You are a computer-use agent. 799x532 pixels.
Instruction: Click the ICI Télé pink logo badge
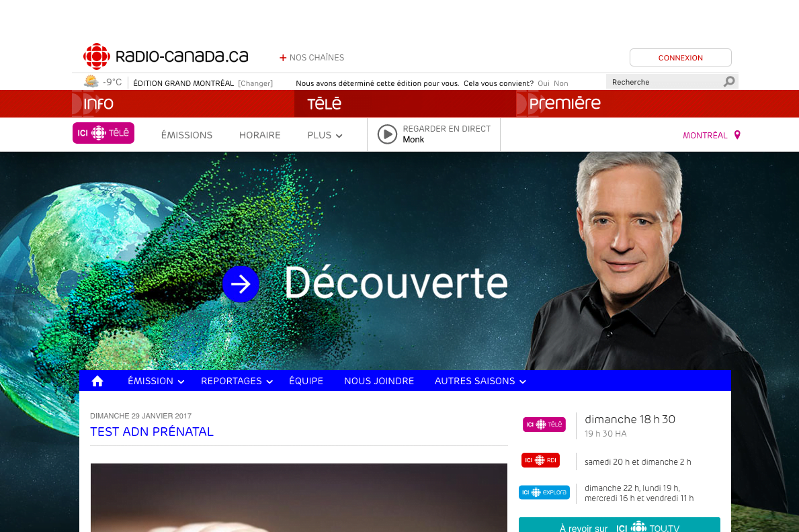coord(103,133)
